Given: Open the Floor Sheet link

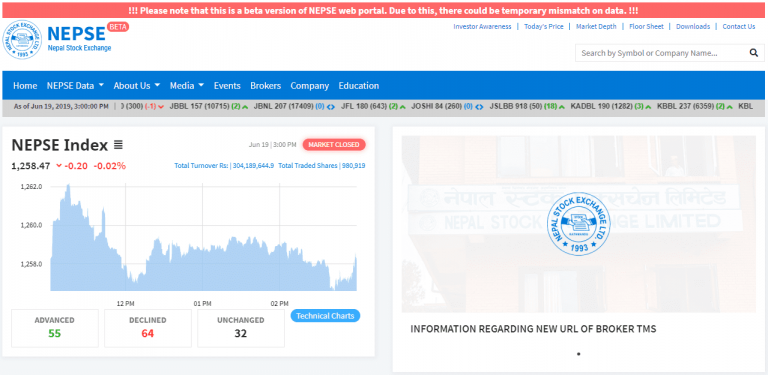Looking at the screenshot, I should pos(646,26).
